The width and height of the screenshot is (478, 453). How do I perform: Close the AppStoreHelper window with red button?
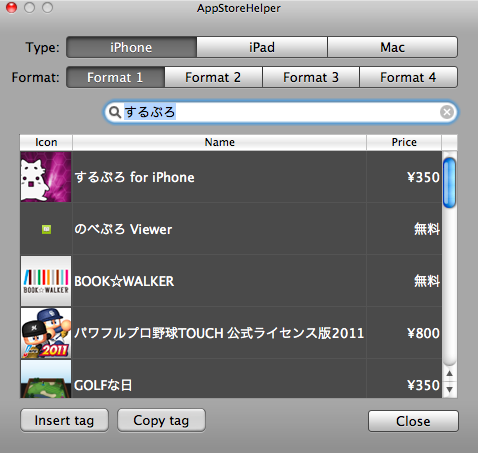[11, 7]
